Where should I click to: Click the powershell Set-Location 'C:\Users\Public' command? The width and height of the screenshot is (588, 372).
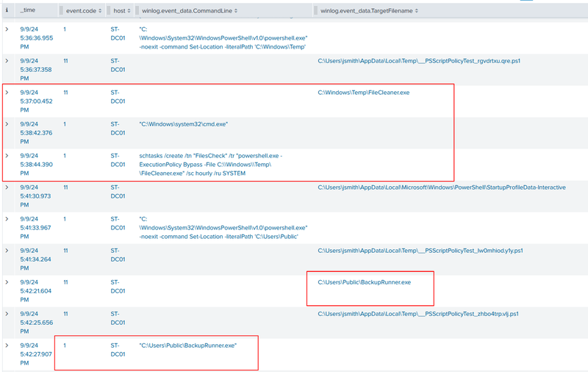[223, 228]
